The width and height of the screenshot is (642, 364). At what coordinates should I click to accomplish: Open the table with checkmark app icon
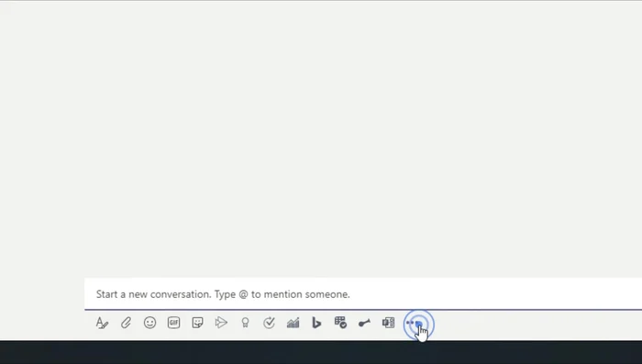pos(340,322)
